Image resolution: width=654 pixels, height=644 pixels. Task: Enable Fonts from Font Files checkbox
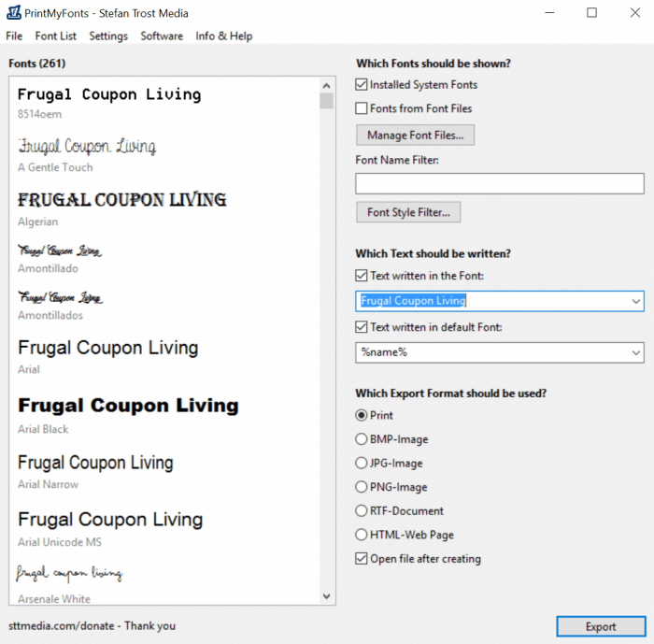click(362, 108)
